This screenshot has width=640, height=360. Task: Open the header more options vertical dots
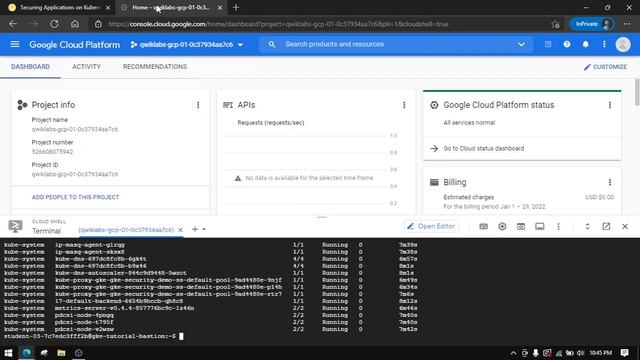pos(604,44)
